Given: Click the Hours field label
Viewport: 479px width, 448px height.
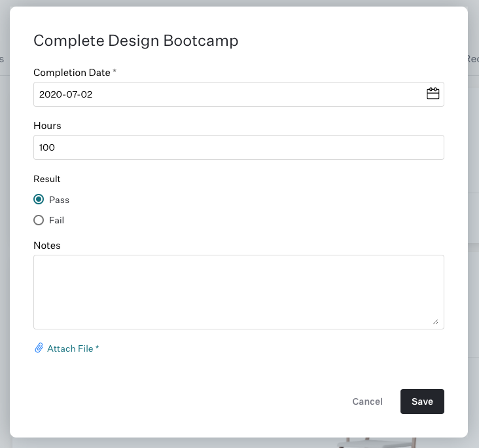Looking at the screenshot, I should click(x=47, y=126).
